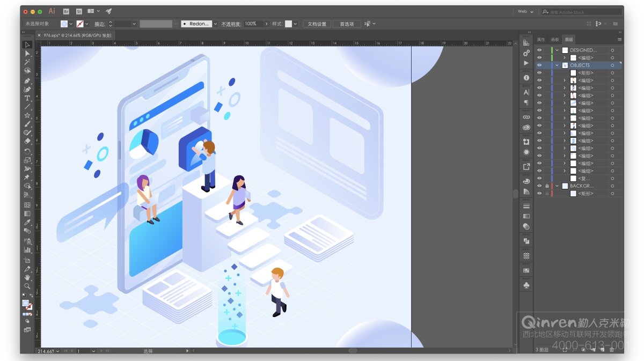
Task: Open the Layers panel hamburger menu
Action: point(619,40)
